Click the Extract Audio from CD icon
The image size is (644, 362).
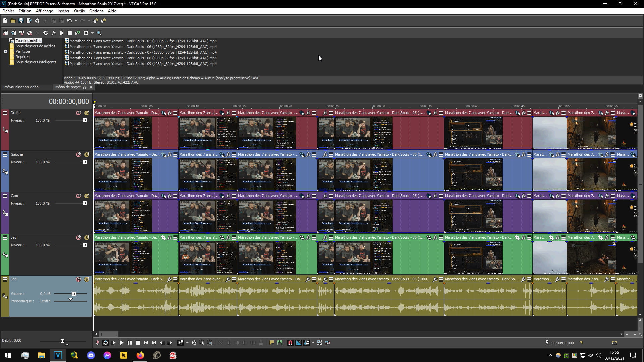30,33
